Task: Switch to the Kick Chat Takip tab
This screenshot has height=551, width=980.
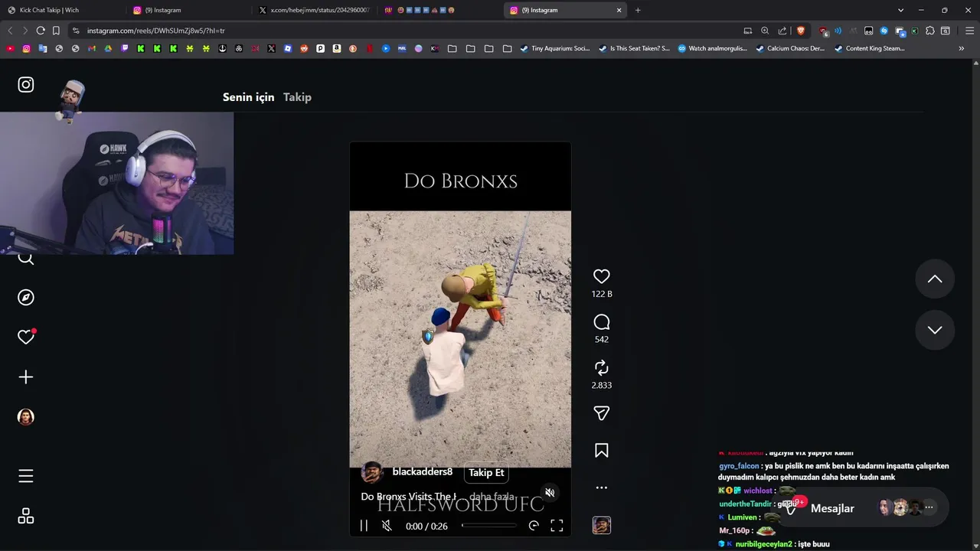Action: (x=63, y=10)
